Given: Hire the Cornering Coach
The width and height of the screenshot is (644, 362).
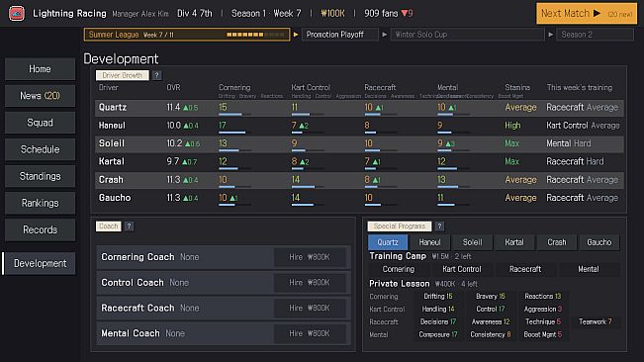Looking at the screenshot, I should pyautogui.click(x=310, y=257).
